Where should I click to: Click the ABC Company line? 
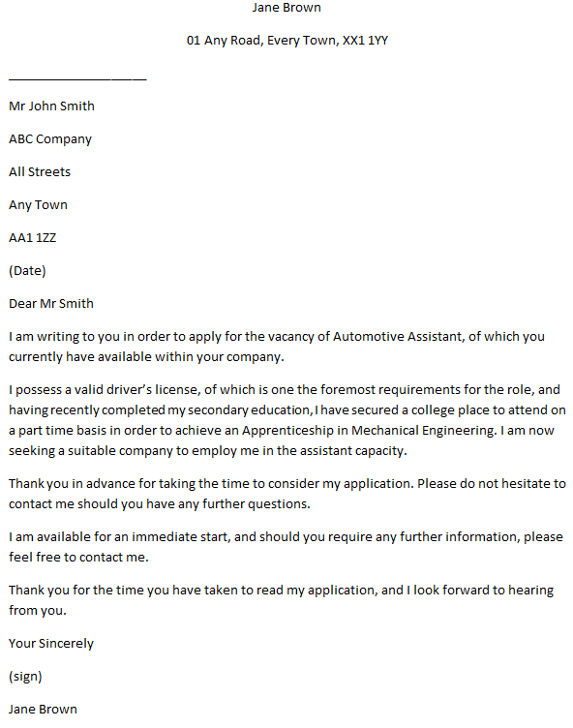pyautogui.click(x=50, y=139)
